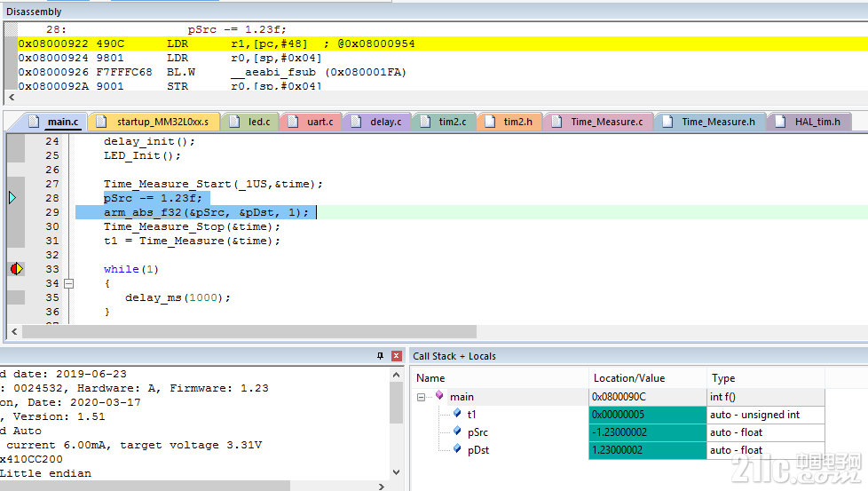Click code line t1 = Time_Measure(&time);

(192, 241)
